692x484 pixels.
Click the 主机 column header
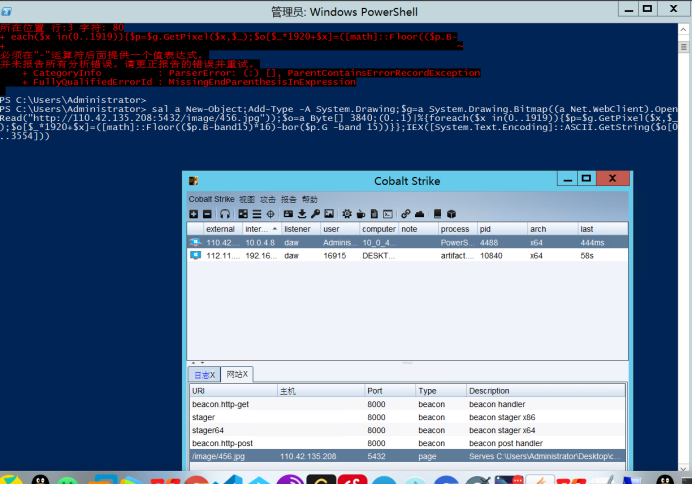(320, 391)
